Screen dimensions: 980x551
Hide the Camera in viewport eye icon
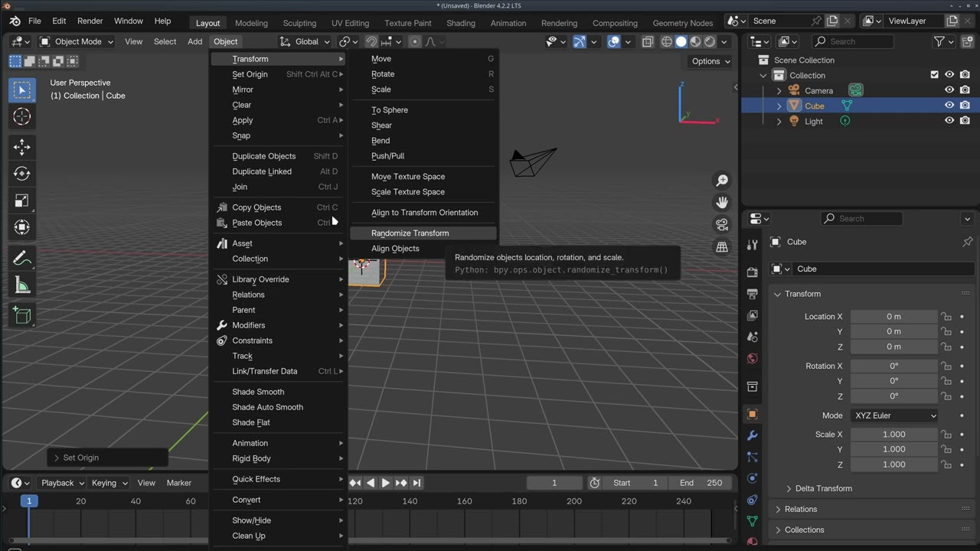pos(949,90)
